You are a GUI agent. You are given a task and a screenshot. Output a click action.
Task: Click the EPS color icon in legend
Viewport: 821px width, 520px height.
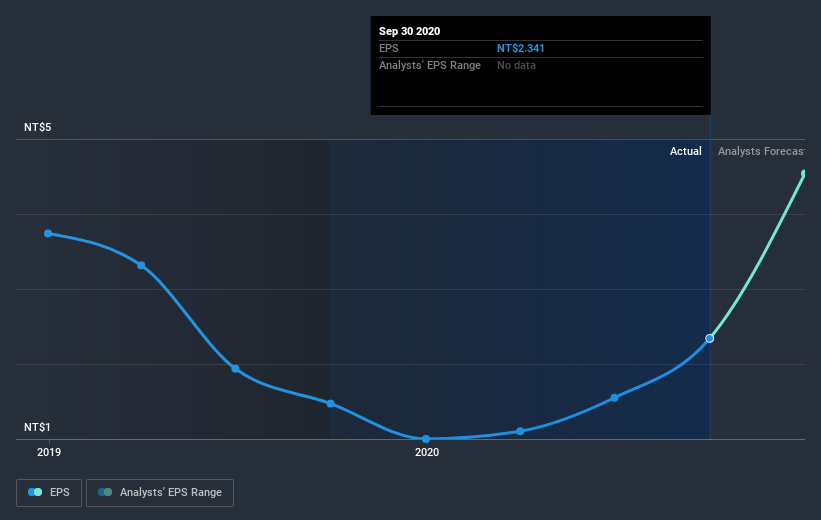tap(35, 492)
